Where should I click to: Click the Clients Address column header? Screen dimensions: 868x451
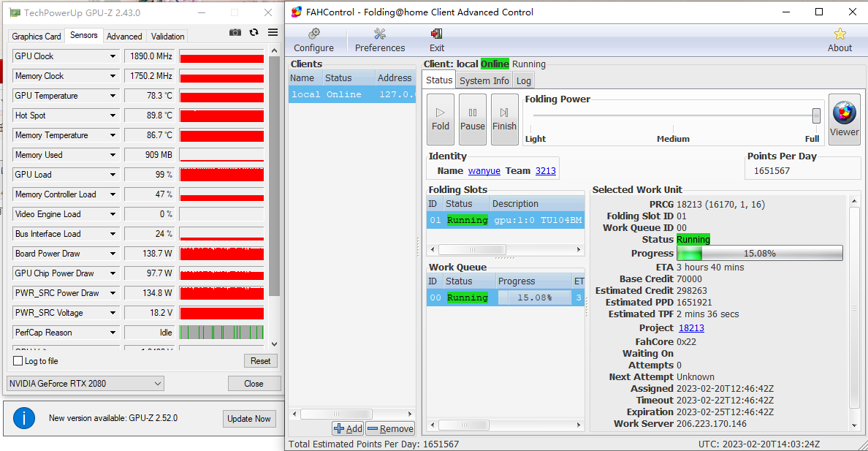tap(395, 78)
